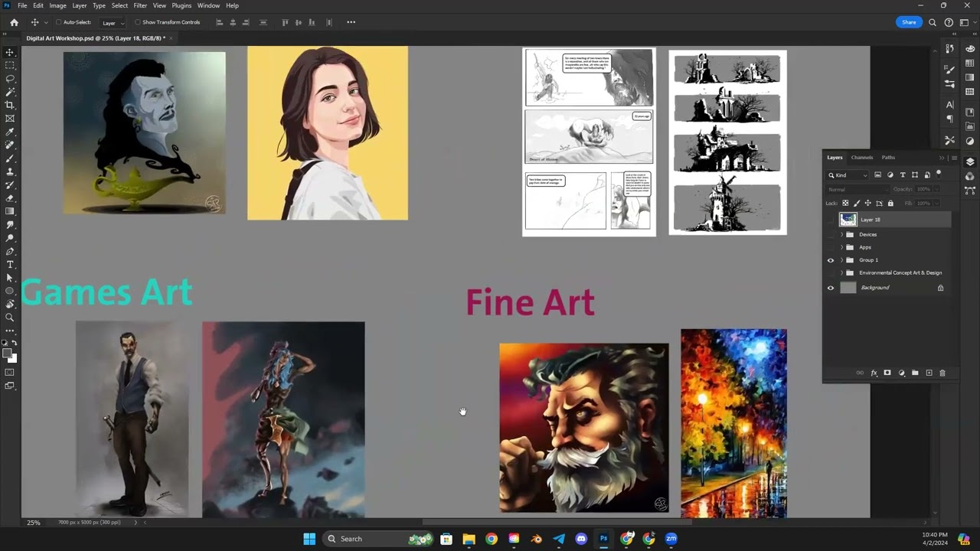Image resolution: width=980 pixels, height=551 pixels.
Task: Enable the Auto-Select checkbox
Action: click(59, 22)
